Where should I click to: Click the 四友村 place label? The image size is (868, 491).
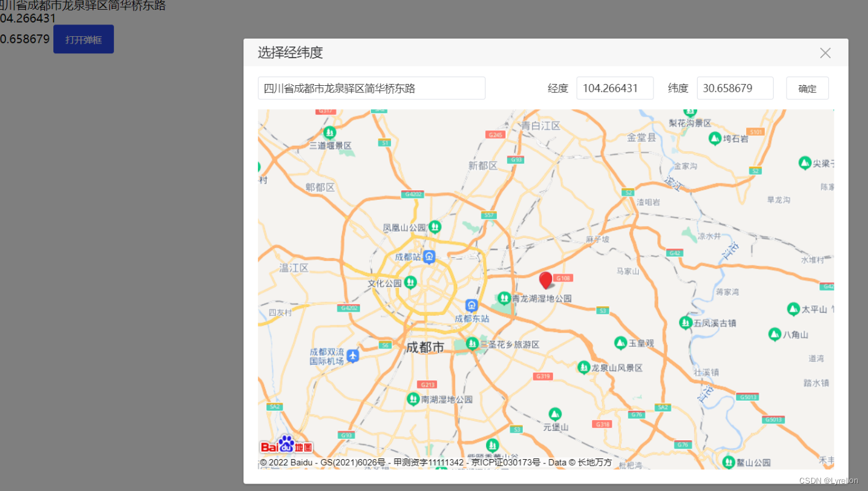click(280, 313)
